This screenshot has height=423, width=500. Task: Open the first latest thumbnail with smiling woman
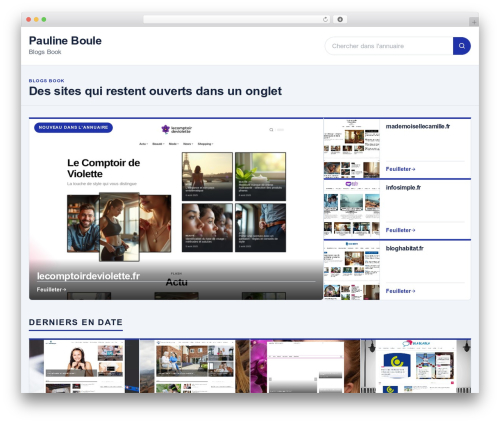(x=84, y=366)
